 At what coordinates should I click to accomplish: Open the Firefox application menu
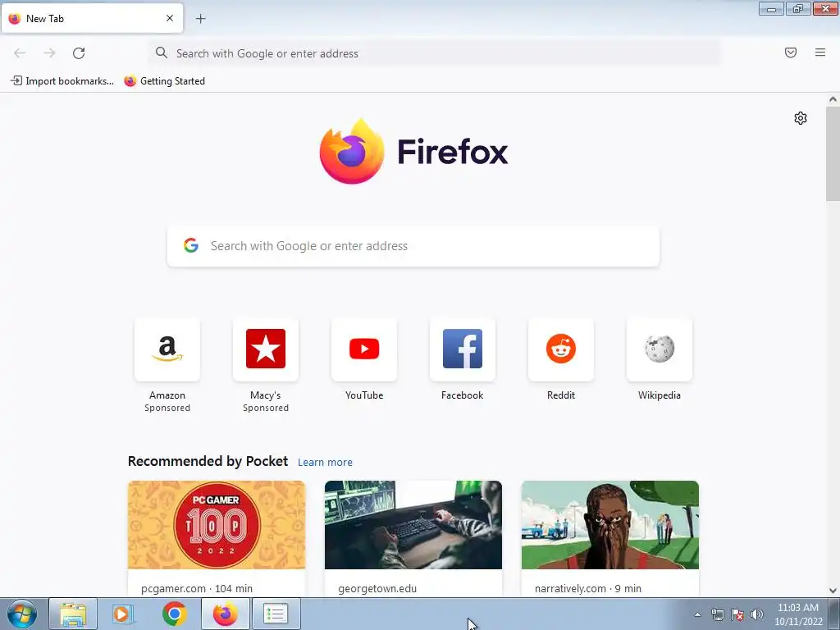[x=820, y=52]
